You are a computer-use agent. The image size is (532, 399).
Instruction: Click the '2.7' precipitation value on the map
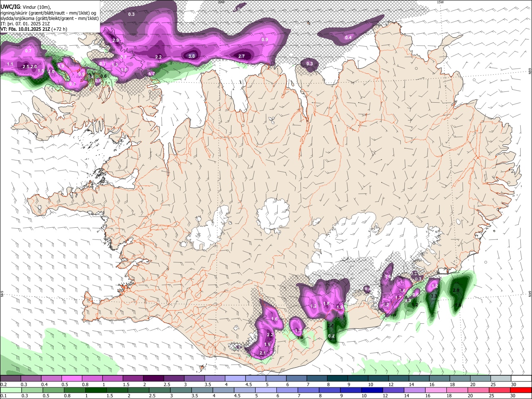[242, 56]
